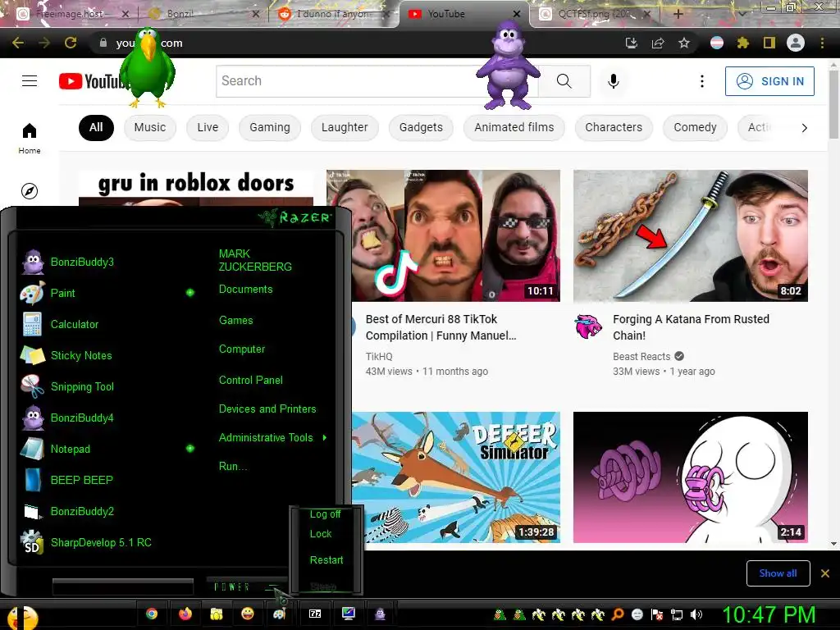Open Devices and Printers from start menu
The image size is (840, 630).
pos(267,409)
